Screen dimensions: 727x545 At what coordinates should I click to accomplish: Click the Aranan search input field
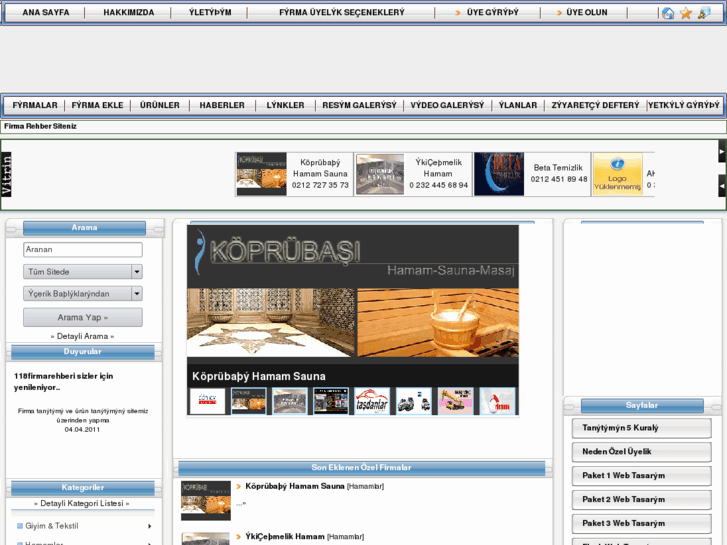pyautogui.click(x=83, y=250)
